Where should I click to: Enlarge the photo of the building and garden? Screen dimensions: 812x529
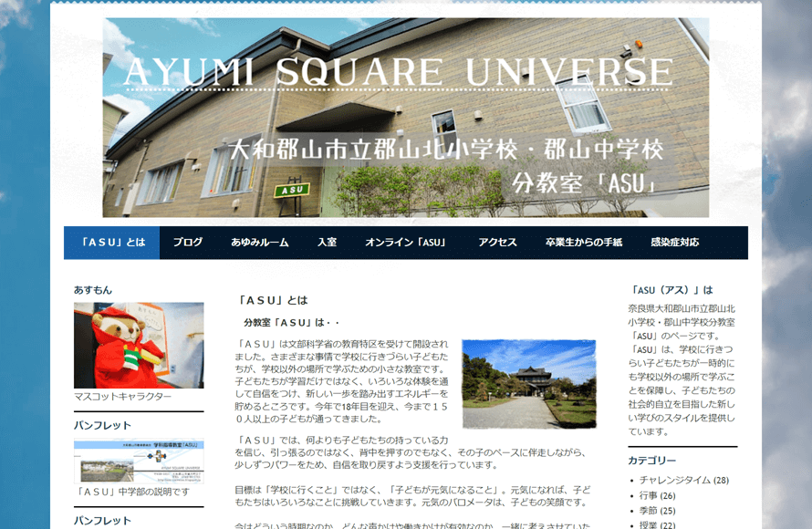(x=529, y=384)
